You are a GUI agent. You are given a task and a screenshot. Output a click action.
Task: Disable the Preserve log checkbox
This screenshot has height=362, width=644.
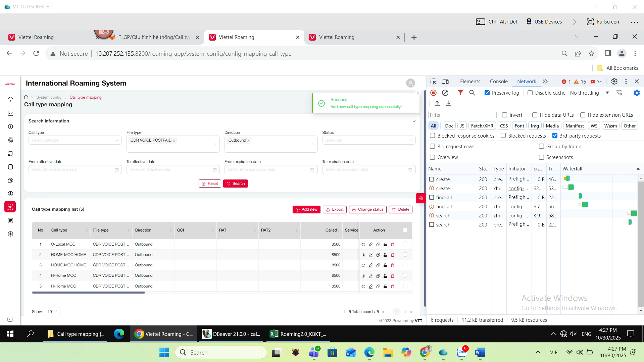pos(487,93)
